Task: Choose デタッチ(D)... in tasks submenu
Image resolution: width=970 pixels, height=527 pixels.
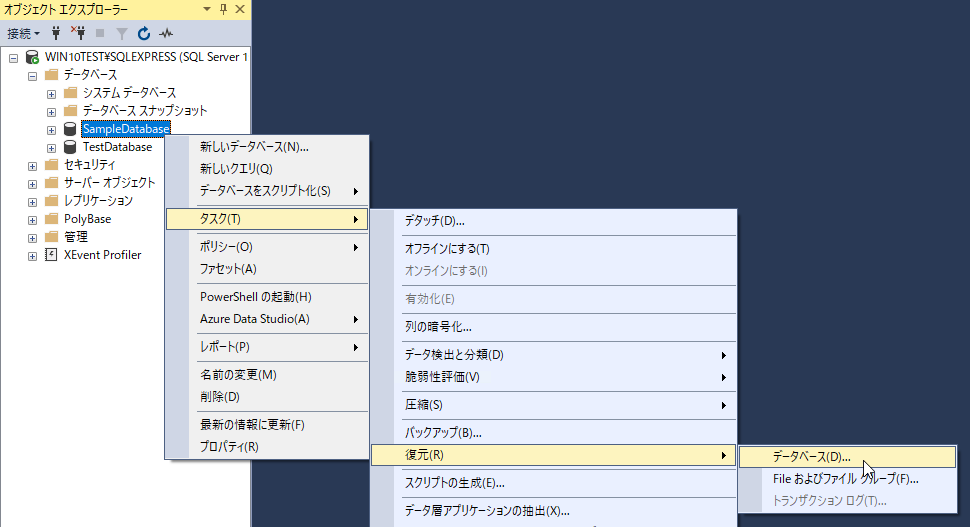Action: point(554,221)
